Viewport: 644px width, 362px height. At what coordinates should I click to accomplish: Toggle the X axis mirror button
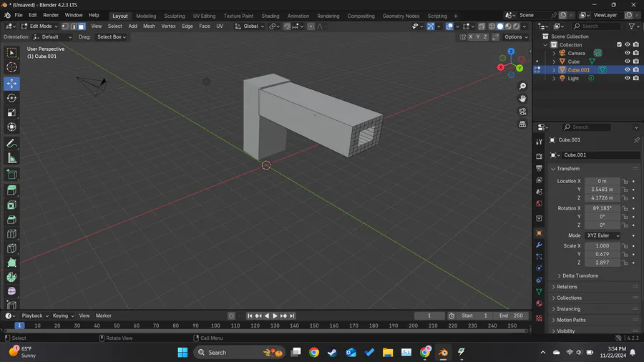(x=471, y=37)
